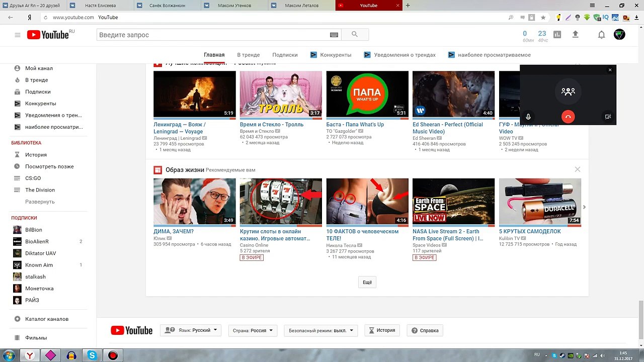644x362 pixels.
Task: Play the Баста - Папа What's Up thumbnail
Action: [367, 94]
